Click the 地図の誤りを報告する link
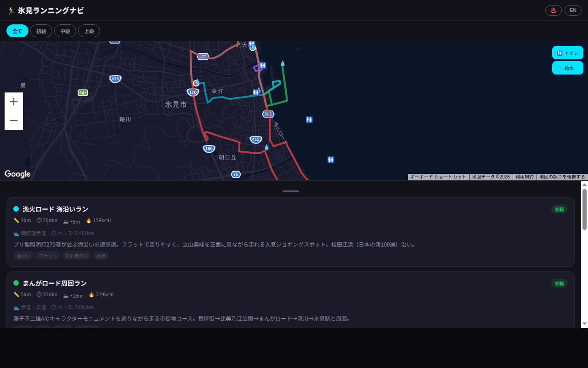Screen dimensions: 588x368 pyautogui.click(x=562, y=177)
